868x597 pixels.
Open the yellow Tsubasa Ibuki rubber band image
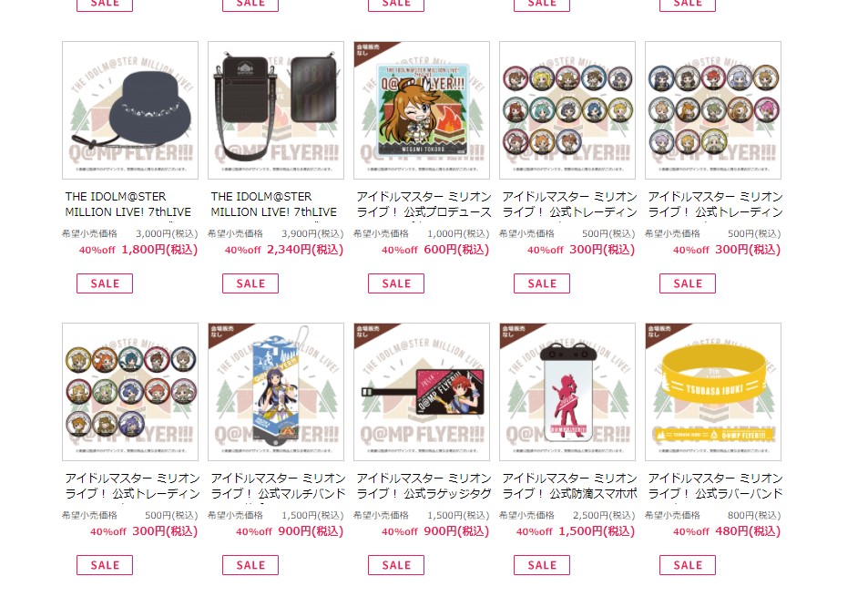click(713, 392)
